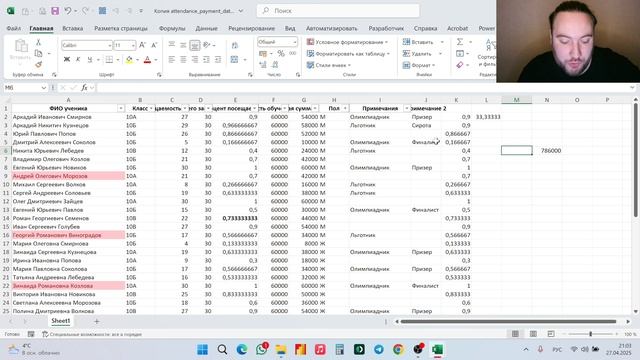Screen dimensions: 640x360
Task: Open the ФИО ученика column filter arrow
Action: [121, 109]
